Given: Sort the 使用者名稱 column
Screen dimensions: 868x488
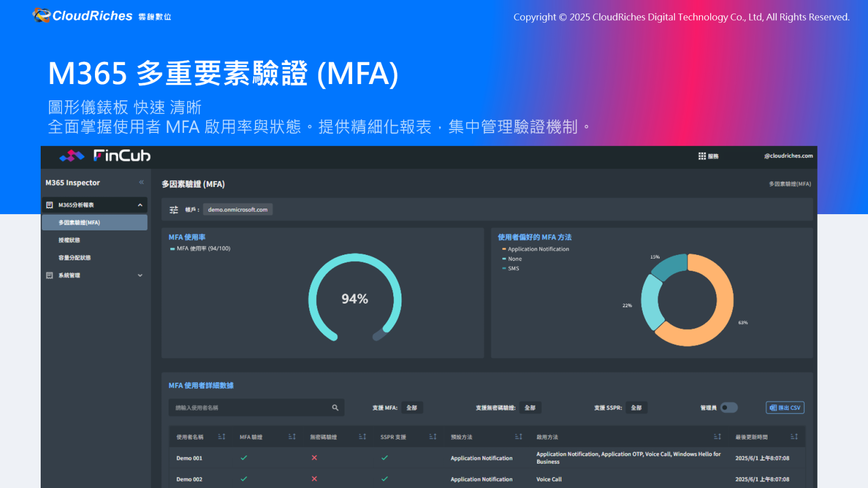Looking at the screenshot, I should click(x=221, y=437).
